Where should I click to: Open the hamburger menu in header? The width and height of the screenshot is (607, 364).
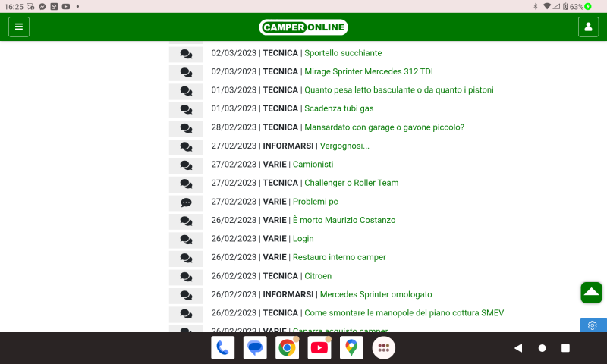[19, 27]
